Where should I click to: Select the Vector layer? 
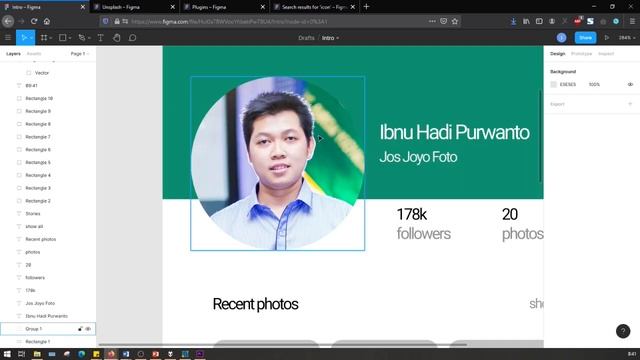point(42,73)
